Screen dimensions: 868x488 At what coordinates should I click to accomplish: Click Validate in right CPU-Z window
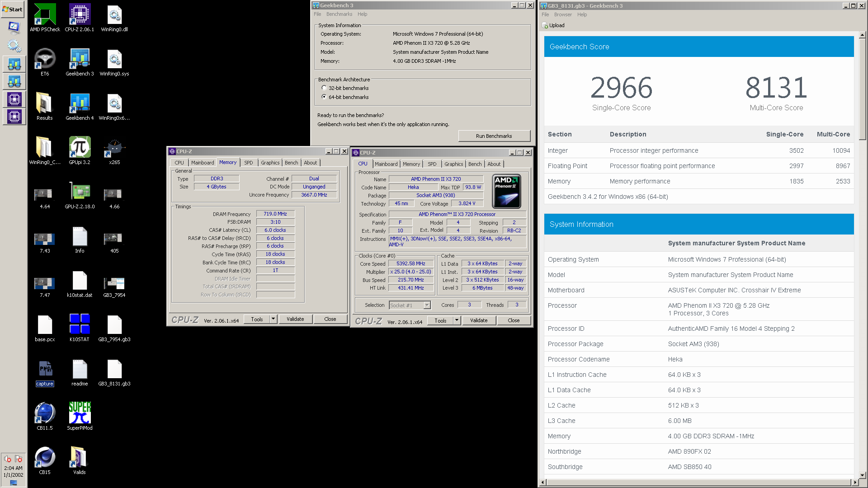(x=479, y=320)
